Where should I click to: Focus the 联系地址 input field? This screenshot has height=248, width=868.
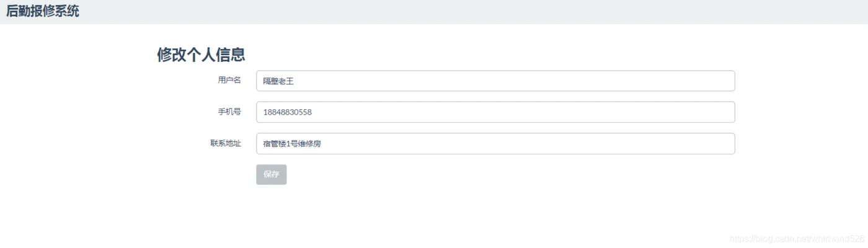point(495,144)
